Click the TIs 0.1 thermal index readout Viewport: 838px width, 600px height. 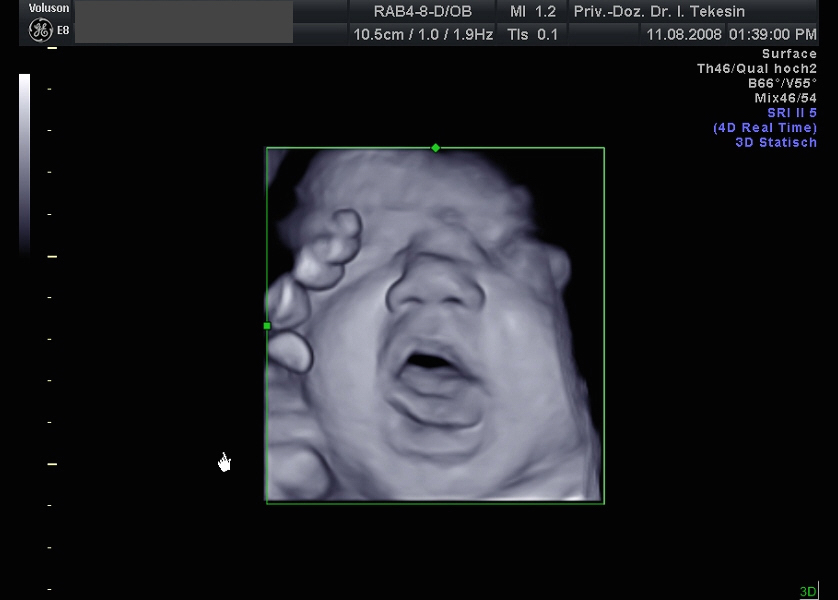tap(533, 34)
